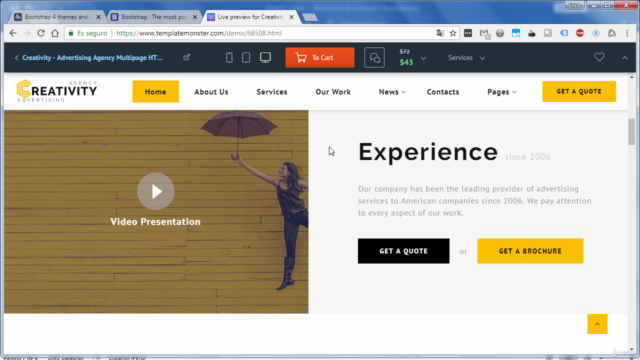Switch preview to tablet view
Image resolution: width=640 pixels, height=360 pixels.
pyautogui.click(x=246, y=58)
